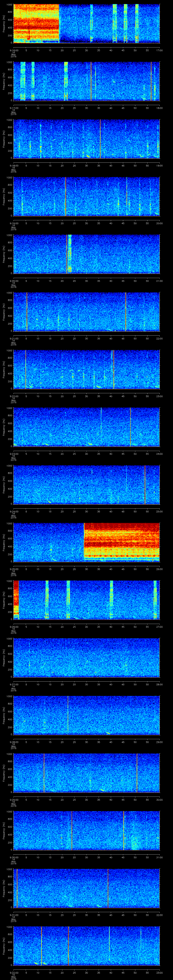Select the red vertical line near 5s in 9:21 panel

pos(27,312)
